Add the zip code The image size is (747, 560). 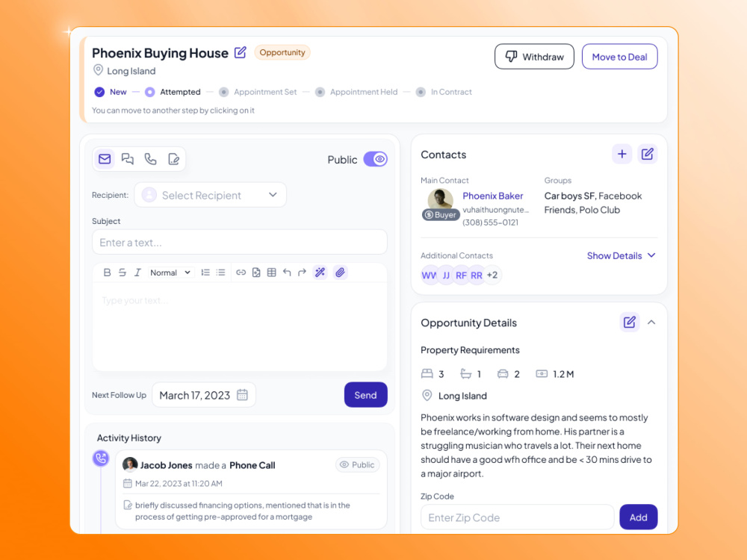coord(639,517)
